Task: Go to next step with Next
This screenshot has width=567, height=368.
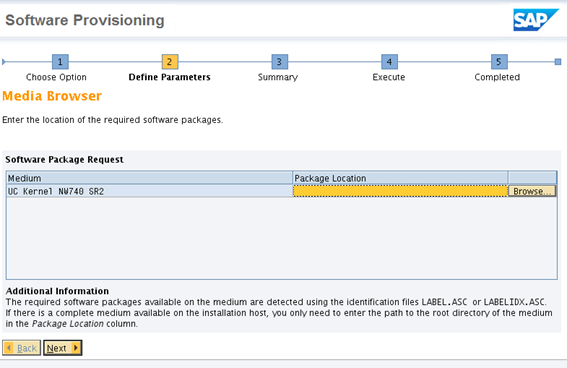Action: (x=63, y=348)
